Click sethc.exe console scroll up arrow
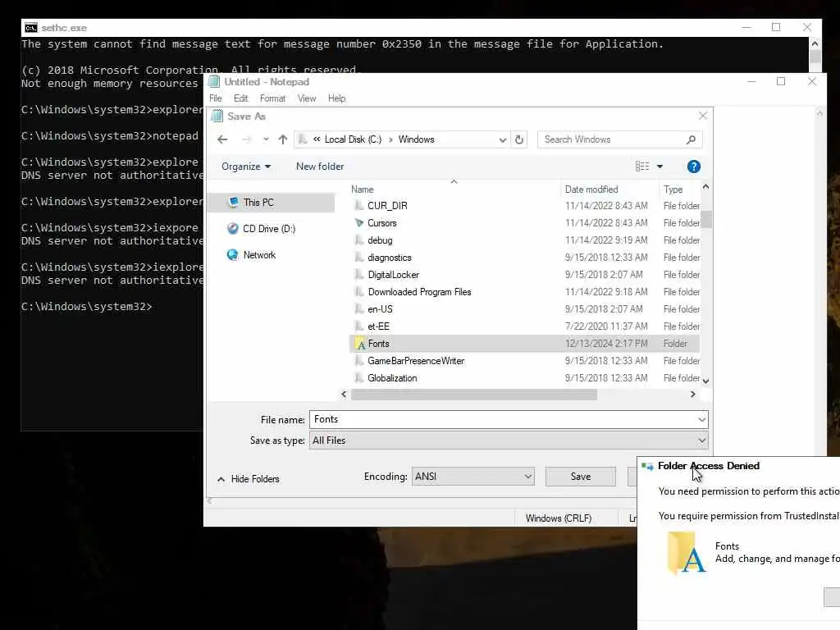This screenshot has width=840, height=630. tap(815, 43)
